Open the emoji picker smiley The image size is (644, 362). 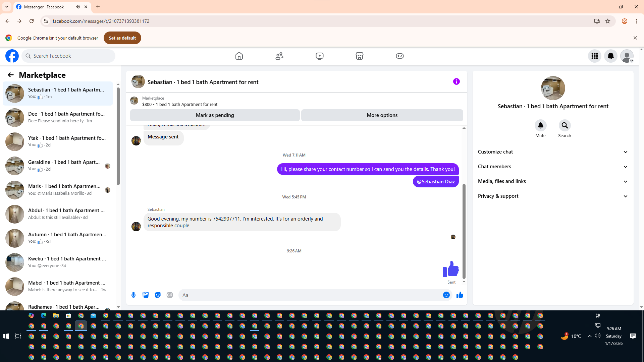(446, 295)
